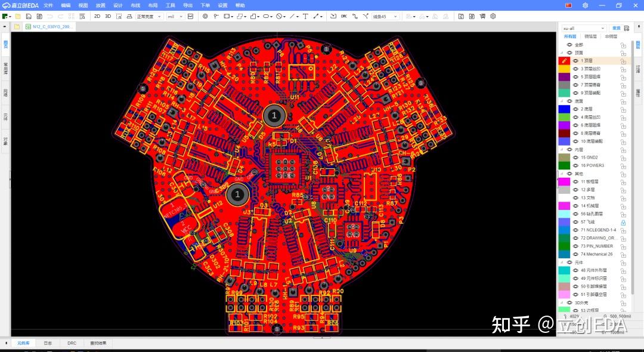Select the 72 DRAWING_OR layer row

click(x=594, y=238)
